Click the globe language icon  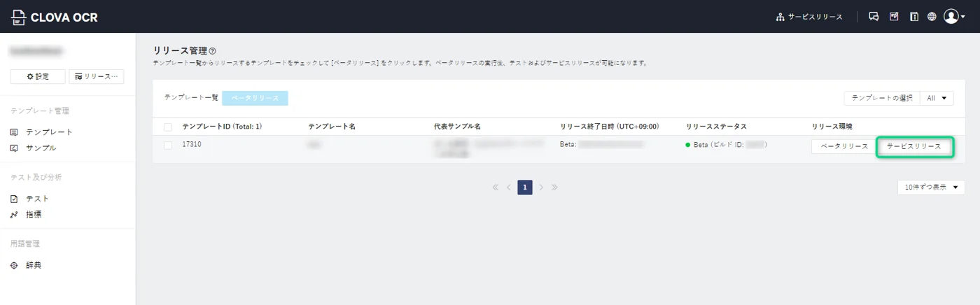(932, 17)
